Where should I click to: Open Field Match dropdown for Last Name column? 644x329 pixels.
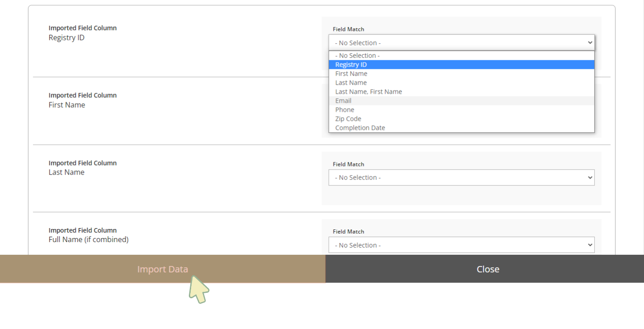[461, 177]
